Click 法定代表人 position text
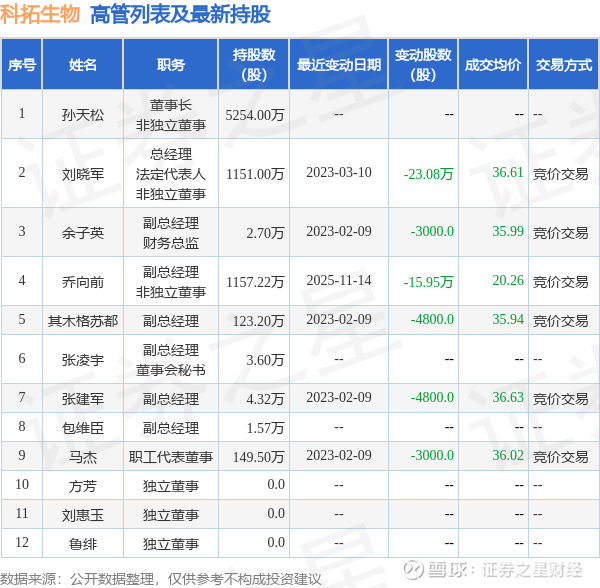The image size is (600, 588). (171, 174)
